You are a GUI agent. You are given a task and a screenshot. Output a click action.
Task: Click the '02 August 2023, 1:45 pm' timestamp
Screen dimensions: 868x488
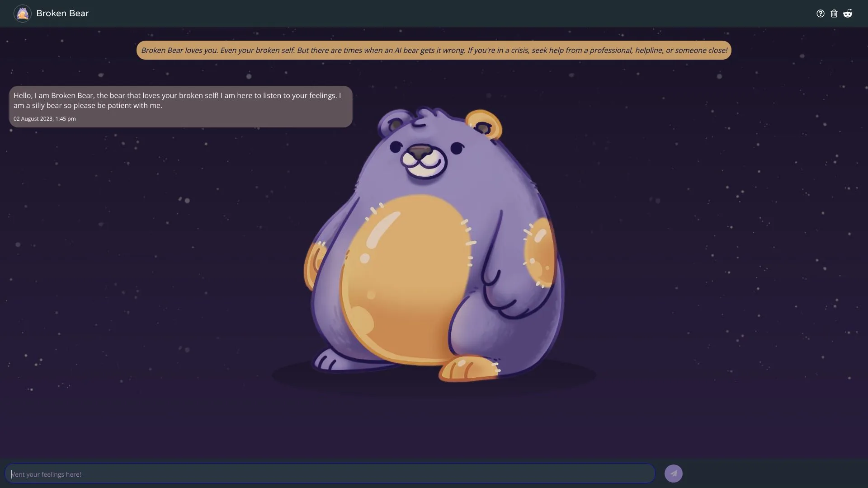(45, 119)
